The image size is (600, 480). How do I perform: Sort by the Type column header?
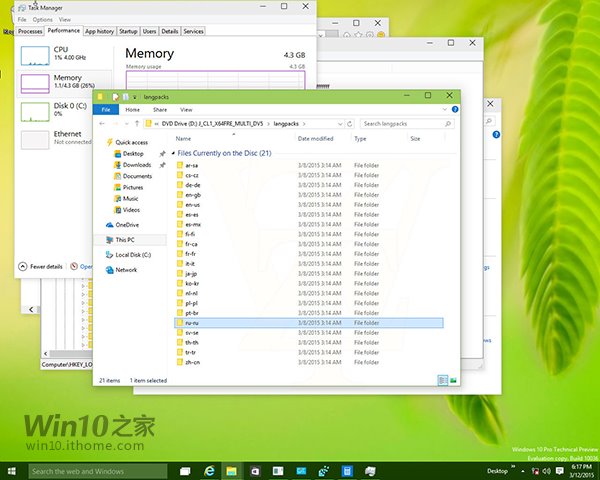360,139
